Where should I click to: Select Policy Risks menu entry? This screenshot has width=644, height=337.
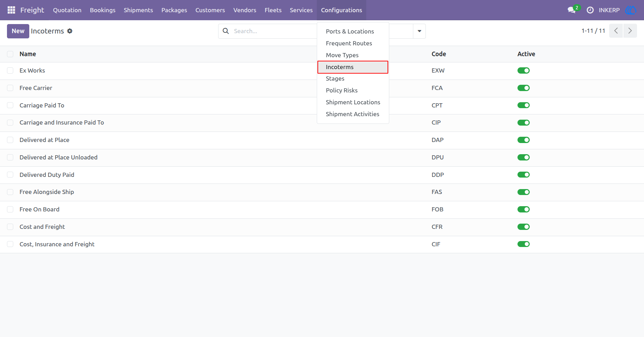click(353, 90)
